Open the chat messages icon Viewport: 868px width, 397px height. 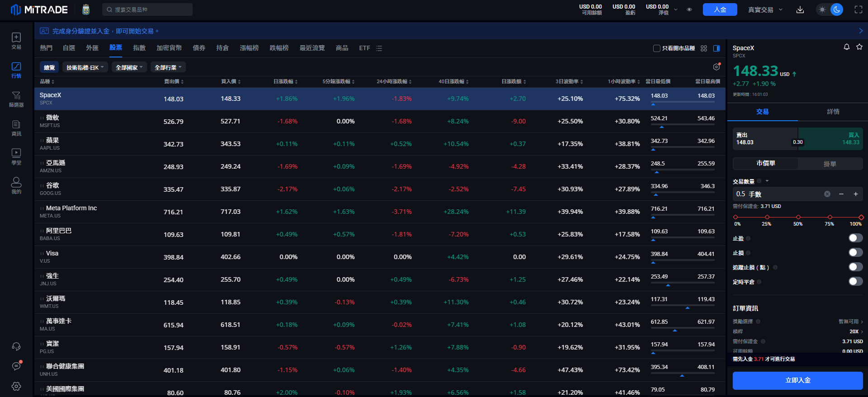[x=16, y=366]
